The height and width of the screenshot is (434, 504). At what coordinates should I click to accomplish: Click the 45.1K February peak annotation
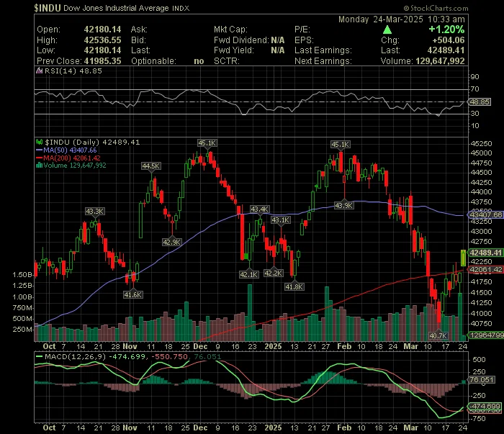click(x=341, y=145)
